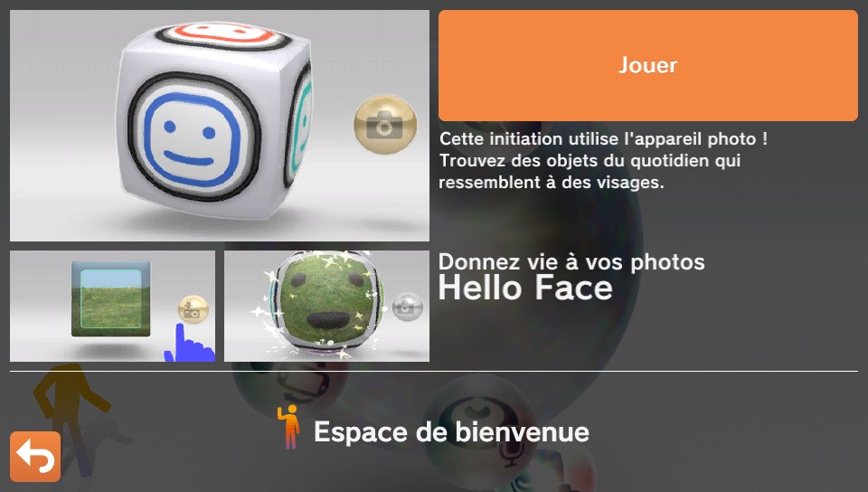The width and height of the screenshot is (868, 492).
Task: Click the "Donnez vie à vos photos" subtitle
Action: (x=571, y=261)
